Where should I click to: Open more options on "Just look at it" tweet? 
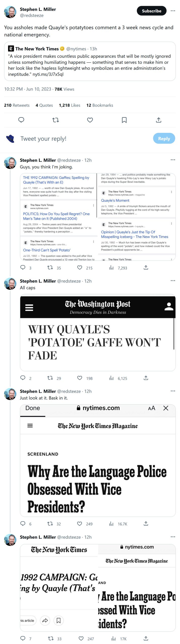click(x=173, y=391)
